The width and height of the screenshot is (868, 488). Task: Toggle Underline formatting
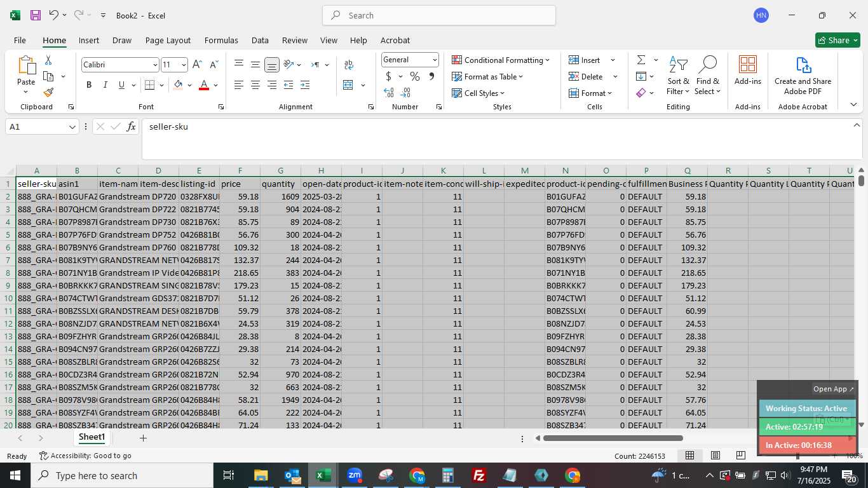pyautogui.click(x=121, y=85)
